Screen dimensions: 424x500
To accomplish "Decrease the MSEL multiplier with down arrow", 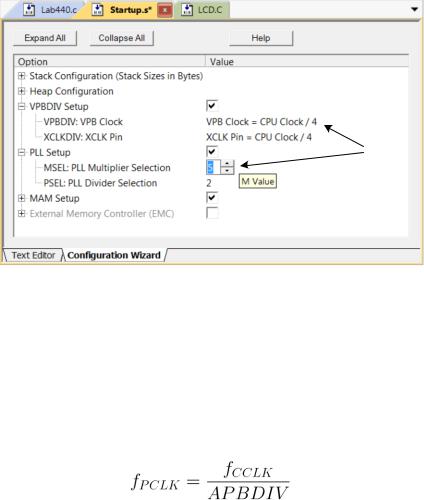I will point(227,171).
